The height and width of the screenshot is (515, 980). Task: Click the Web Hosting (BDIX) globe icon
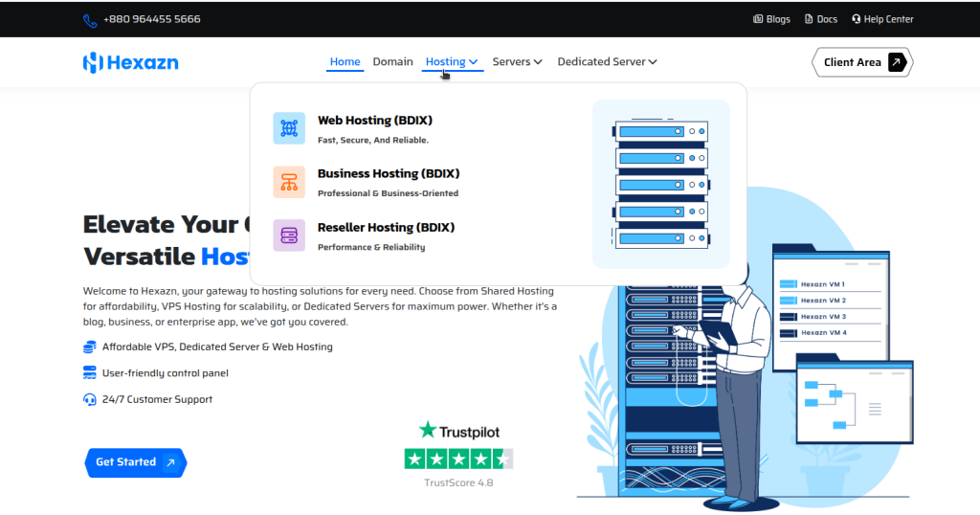pos(289,128)
